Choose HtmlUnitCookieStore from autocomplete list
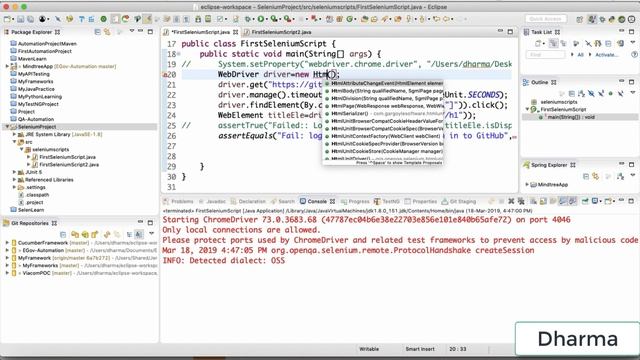This screenshot has height=360, width=640. pos(383,151)
